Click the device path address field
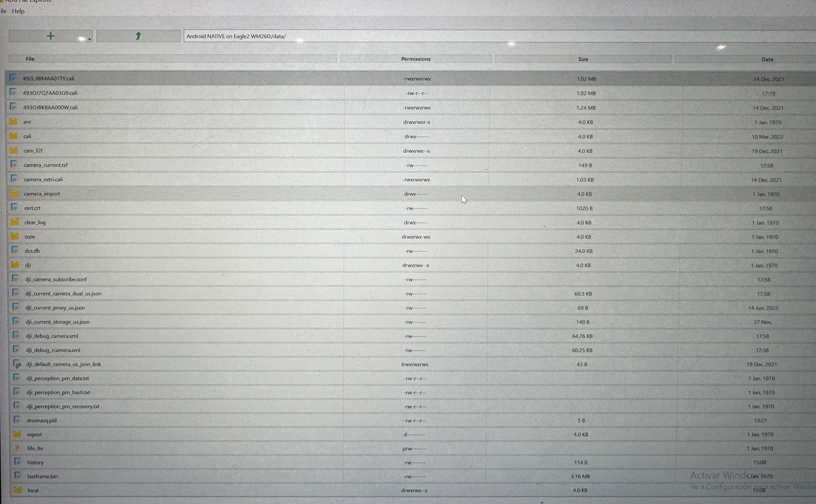 pyautogui.click(x=497, y=37)
